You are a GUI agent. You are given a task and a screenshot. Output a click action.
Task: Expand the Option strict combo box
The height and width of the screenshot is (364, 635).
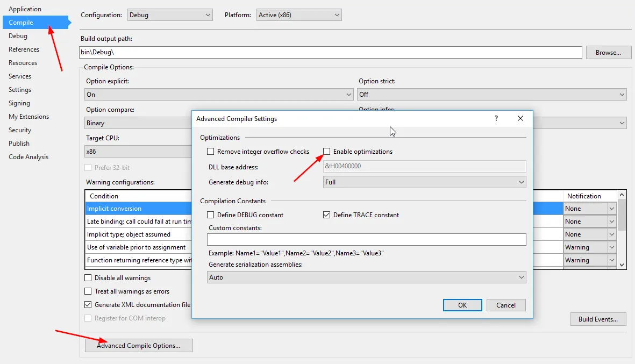[491, 94]
